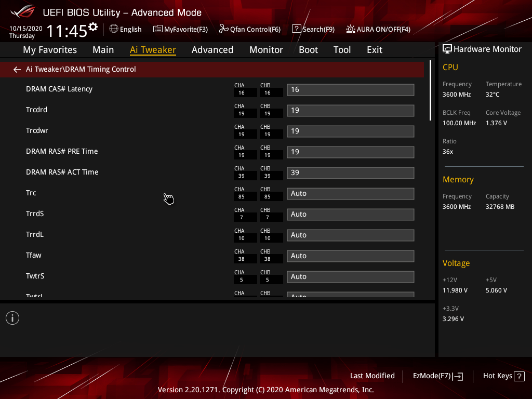The image size is (532, 399).
Task: Open the Main tab
Action: (103, 50)
